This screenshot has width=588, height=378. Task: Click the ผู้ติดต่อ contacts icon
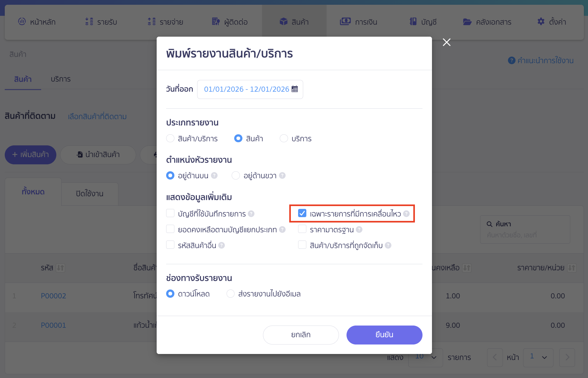[x=216, y=21]
